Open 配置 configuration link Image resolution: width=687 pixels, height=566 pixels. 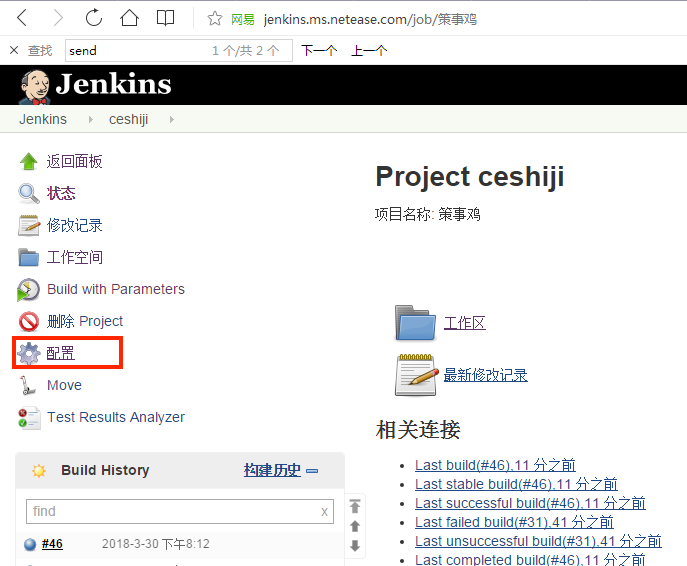tap(60, 353)
